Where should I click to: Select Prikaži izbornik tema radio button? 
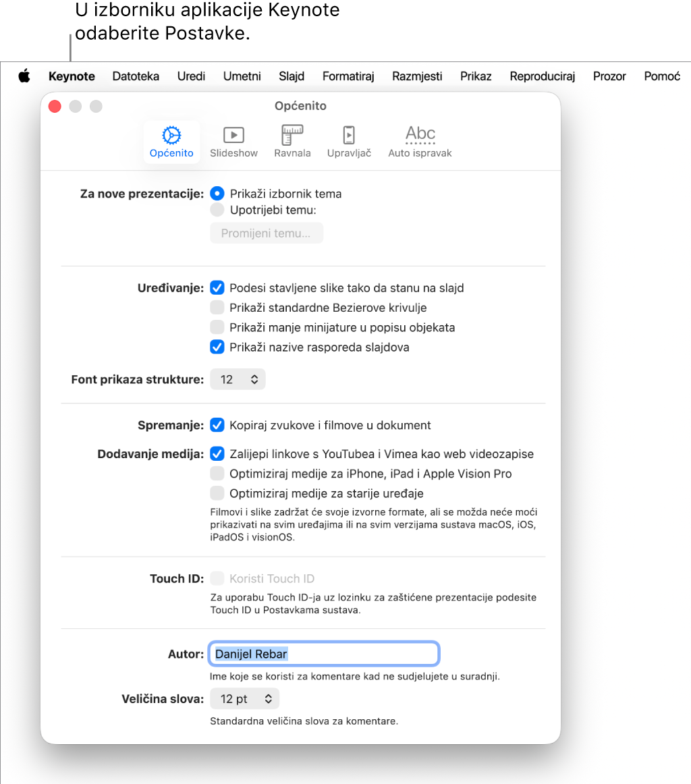tap(217, 194)
